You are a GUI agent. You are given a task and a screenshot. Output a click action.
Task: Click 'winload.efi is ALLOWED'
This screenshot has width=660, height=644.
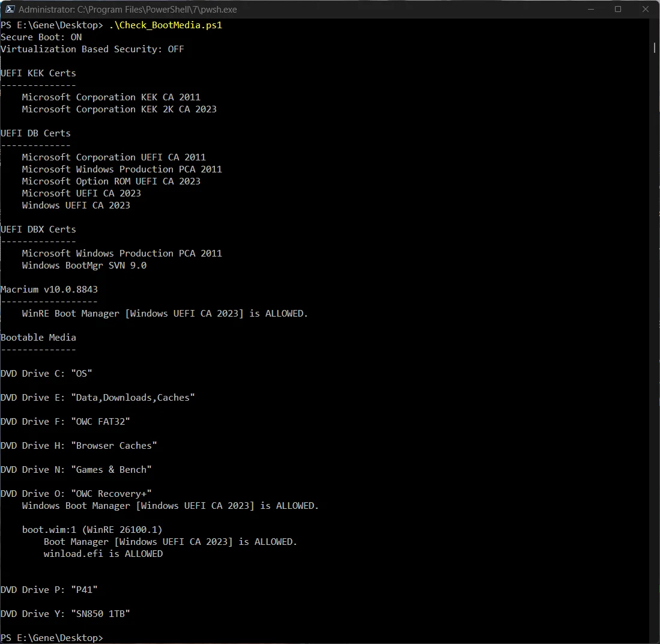103,554
